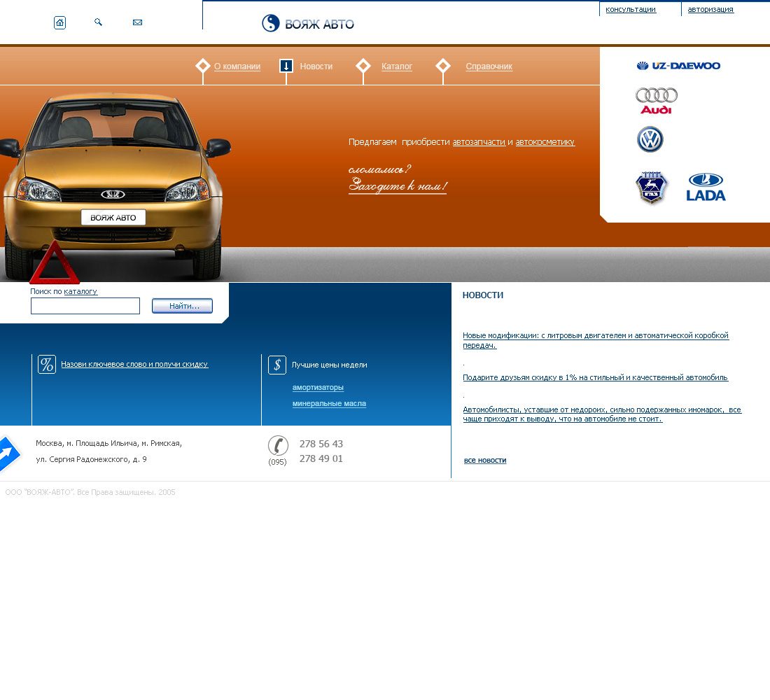This screenshot has height=700, width=770.
Task: Click the Найти... button
Action: point(182,306)
